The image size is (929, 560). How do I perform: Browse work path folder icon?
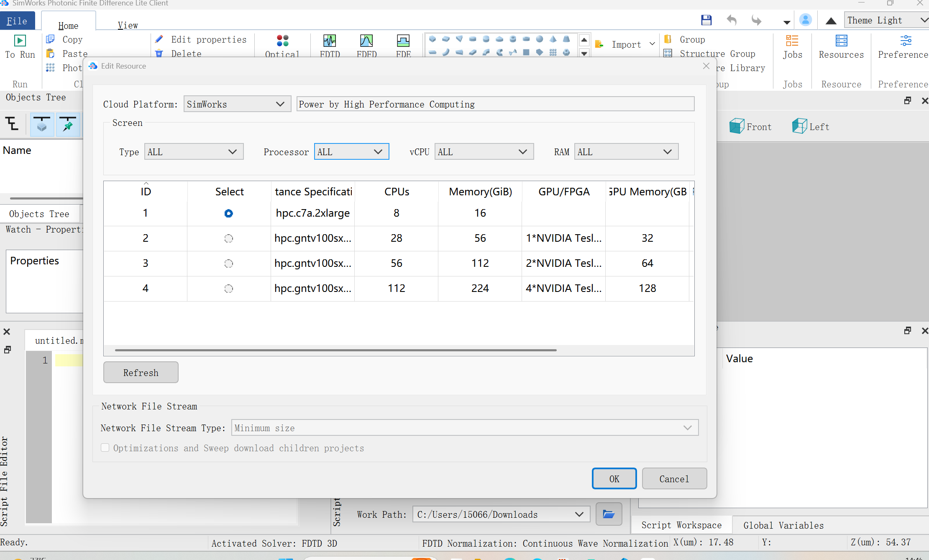(608, 514)
